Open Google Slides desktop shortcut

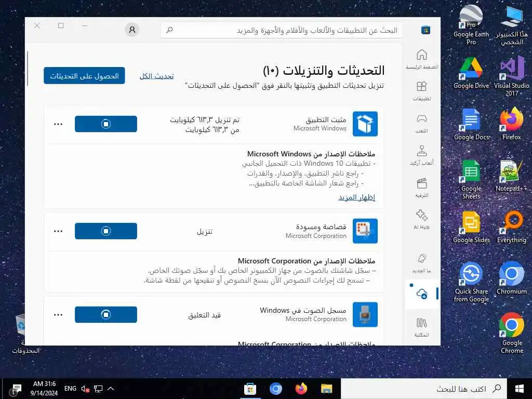(x=471, y=228)
